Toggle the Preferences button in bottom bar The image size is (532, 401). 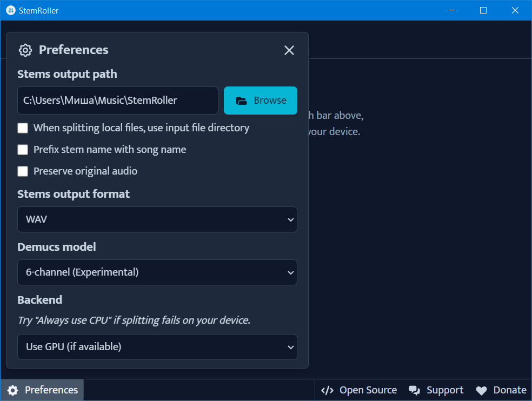(42, 390)
